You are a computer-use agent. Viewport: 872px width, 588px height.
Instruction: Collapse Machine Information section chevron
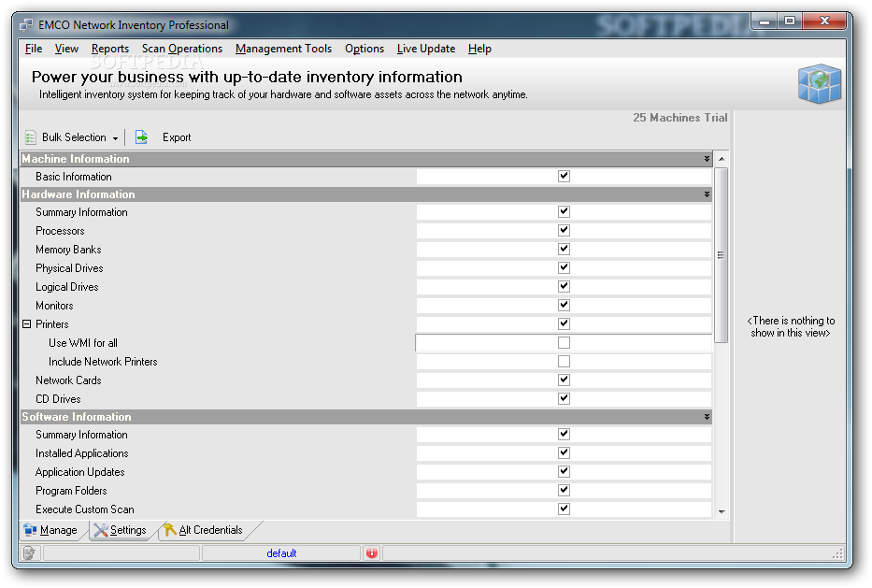point(707,159)
